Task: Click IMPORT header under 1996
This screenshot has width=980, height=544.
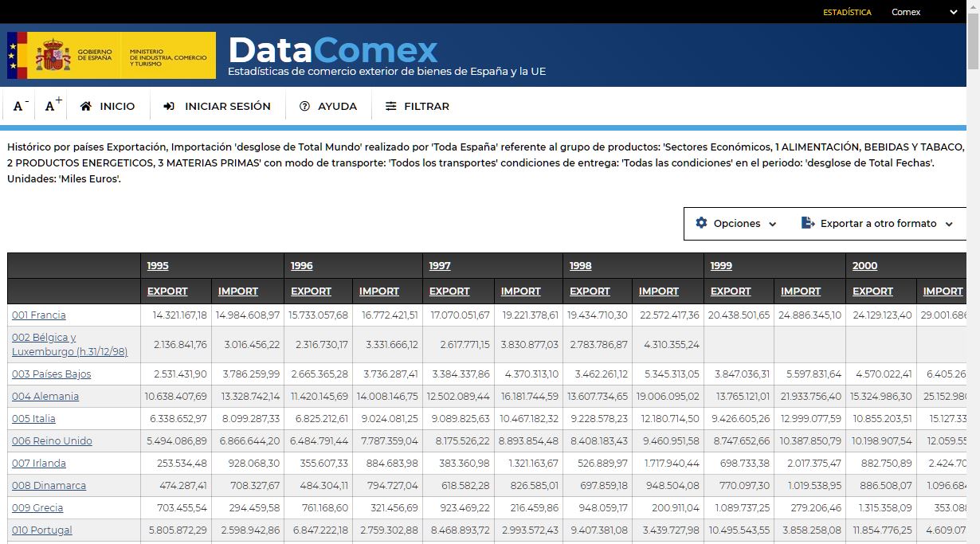Action: click(x=379, y=292)
